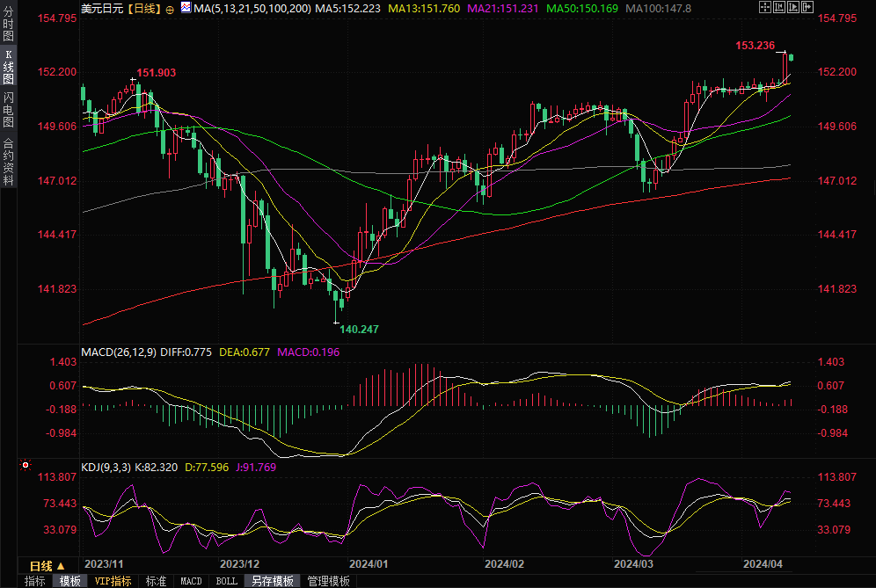The image size is (876, 588).
Task: Click 另存模板 to save template
Action: pyautogui.click(x=272, y=581)
